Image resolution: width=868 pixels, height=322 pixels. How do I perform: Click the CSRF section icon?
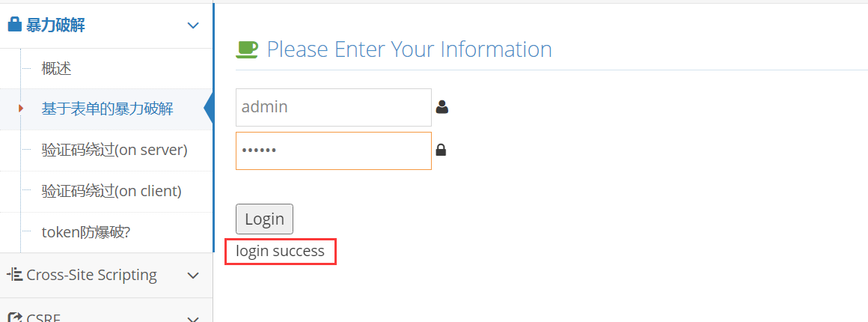(14, 318)
